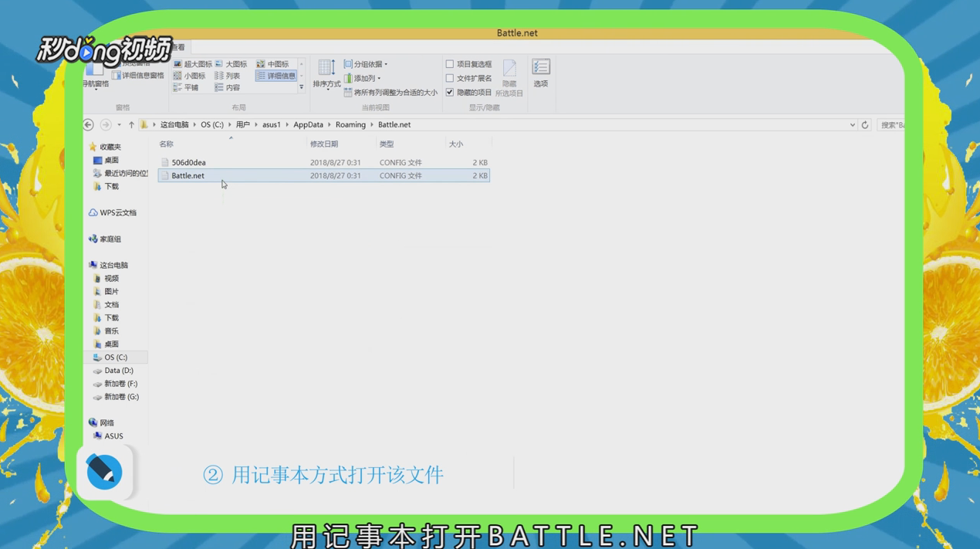Image resolution: width=980 pixels, height=549 pixels.
Task: Enable the 文件扩展名 checkbox
Action: [x=450, y=78]
